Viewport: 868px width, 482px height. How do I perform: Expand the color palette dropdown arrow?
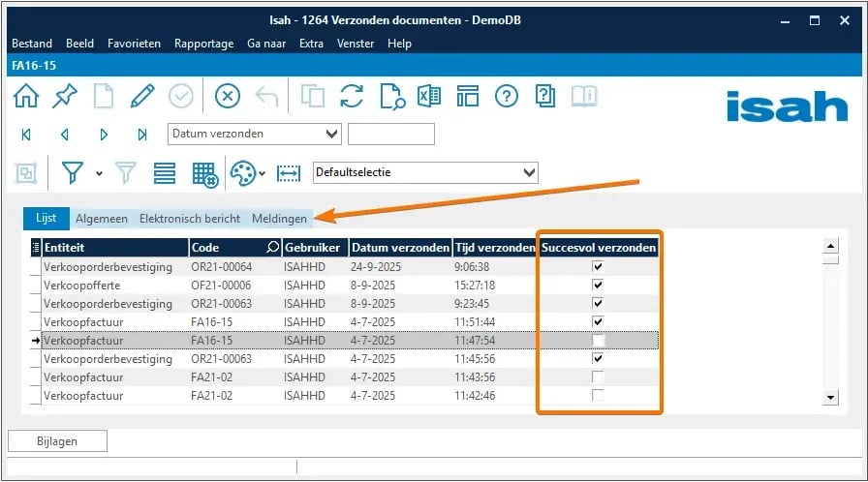click(x=263, y=173)
